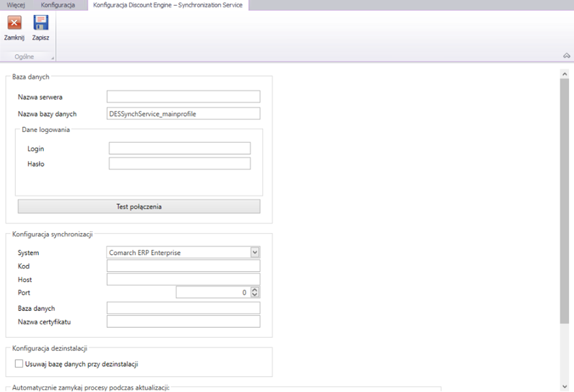Click the Nazwa certyfikatu field
This screenshot has height=392, width=574.
tap(183, 321)
